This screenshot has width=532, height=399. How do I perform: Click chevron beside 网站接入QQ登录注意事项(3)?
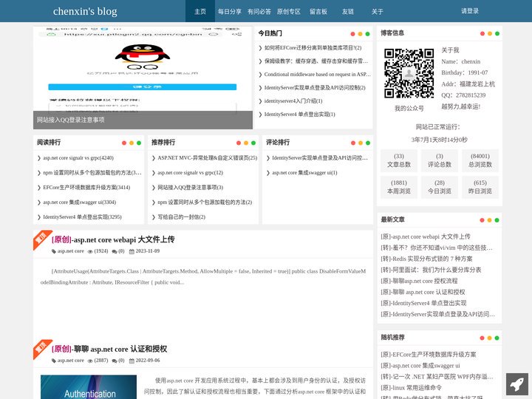[x=154, y=188]
